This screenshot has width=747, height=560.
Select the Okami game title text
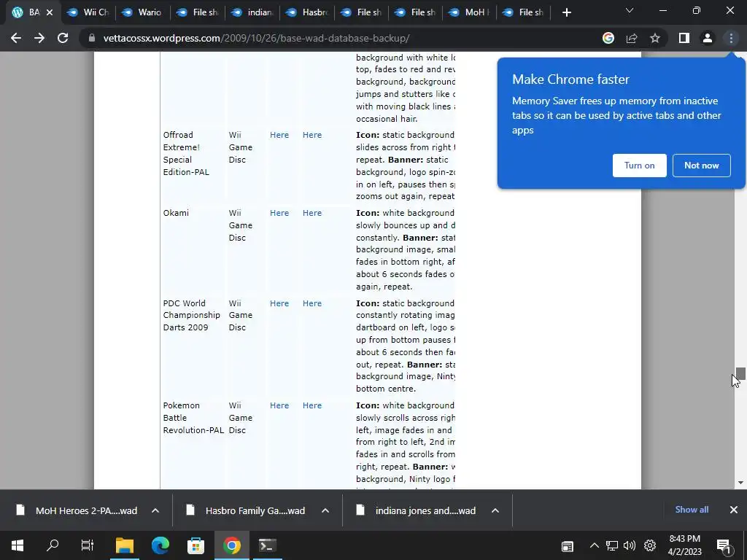coord(176,214)
